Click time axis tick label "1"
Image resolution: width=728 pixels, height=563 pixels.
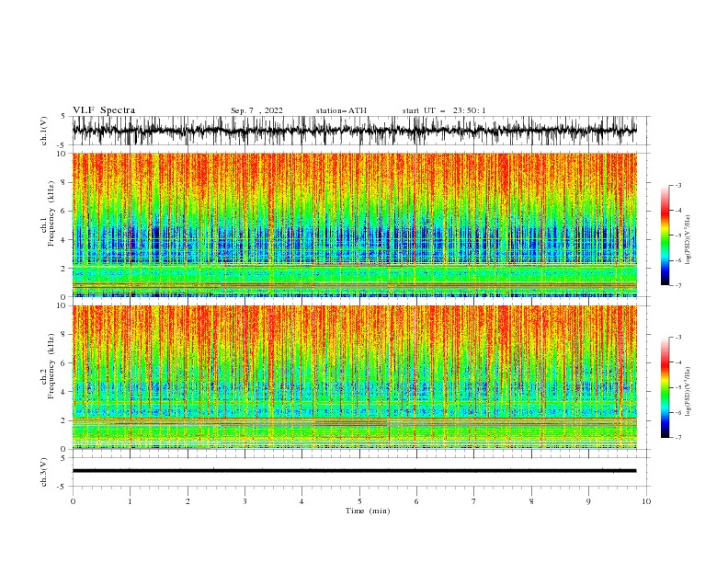tap(130, 501)
